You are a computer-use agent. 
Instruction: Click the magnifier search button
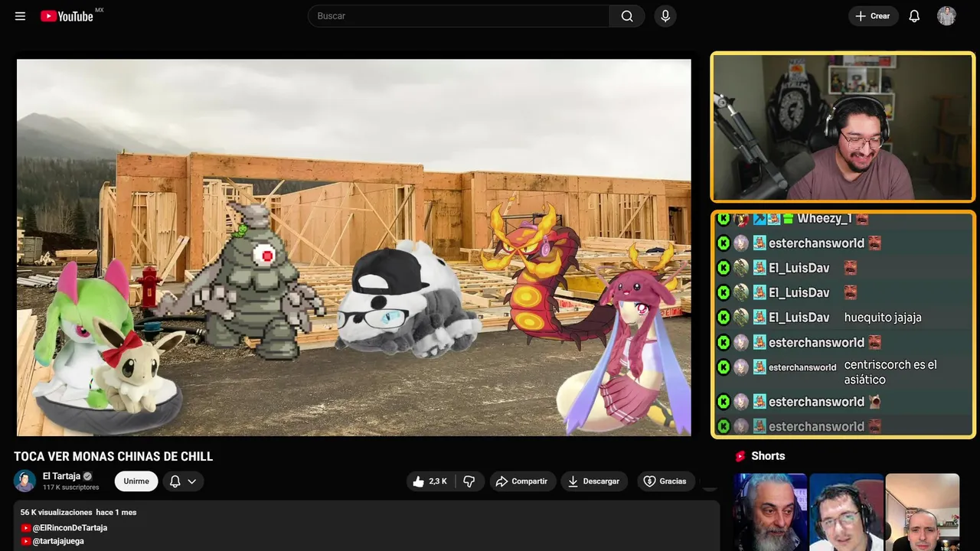click(627, 16)
